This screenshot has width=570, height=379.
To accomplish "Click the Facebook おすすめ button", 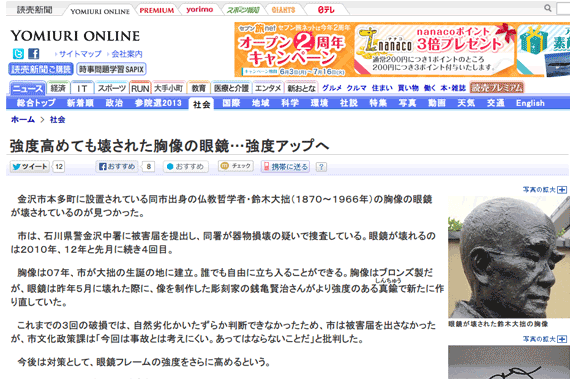I will [117, 166].
